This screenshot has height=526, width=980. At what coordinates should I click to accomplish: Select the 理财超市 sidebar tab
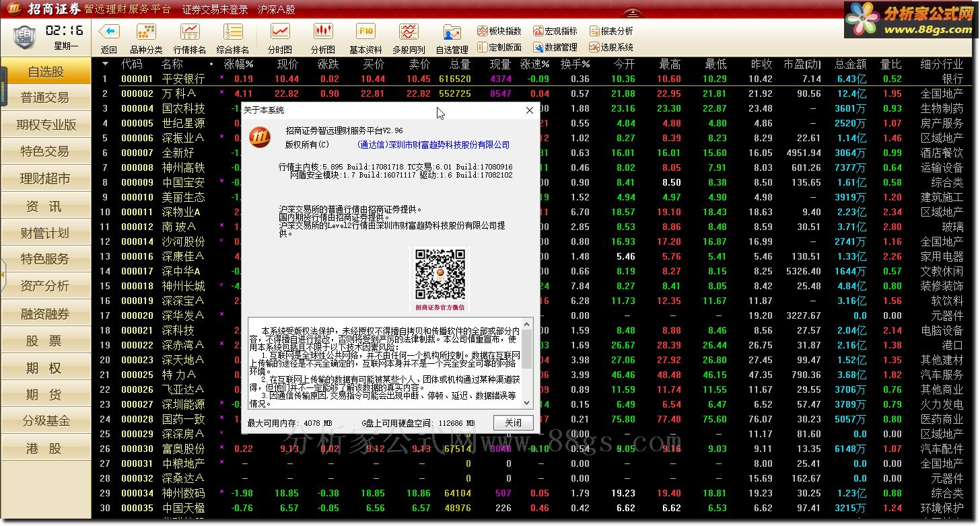click(46, 179)
